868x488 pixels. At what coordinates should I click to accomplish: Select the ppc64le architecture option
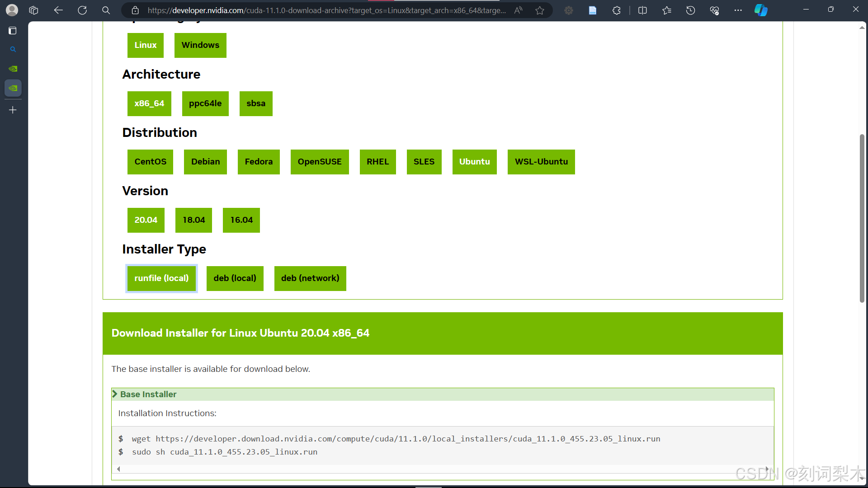coord(205,103)
